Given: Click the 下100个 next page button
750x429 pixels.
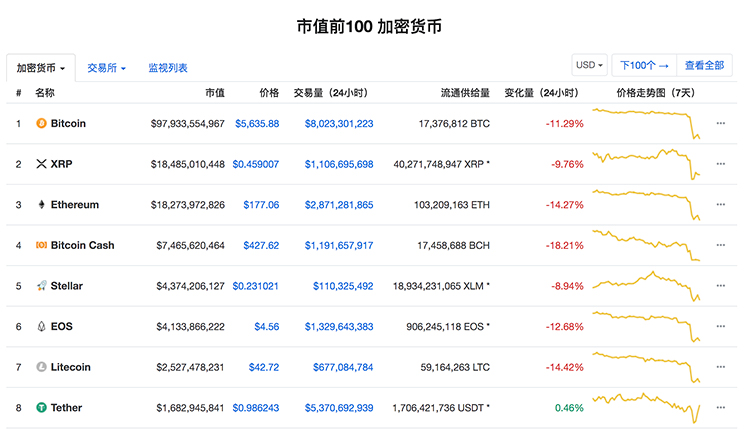Looking at the screenshot, I should coord(644,66).
